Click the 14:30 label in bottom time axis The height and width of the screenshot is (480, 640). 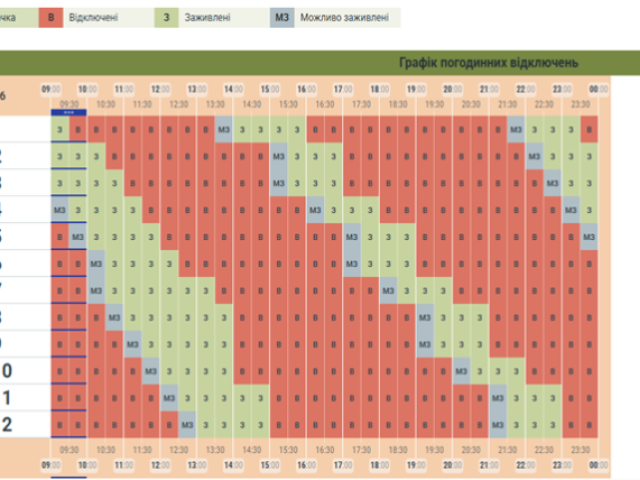point(252,451)
